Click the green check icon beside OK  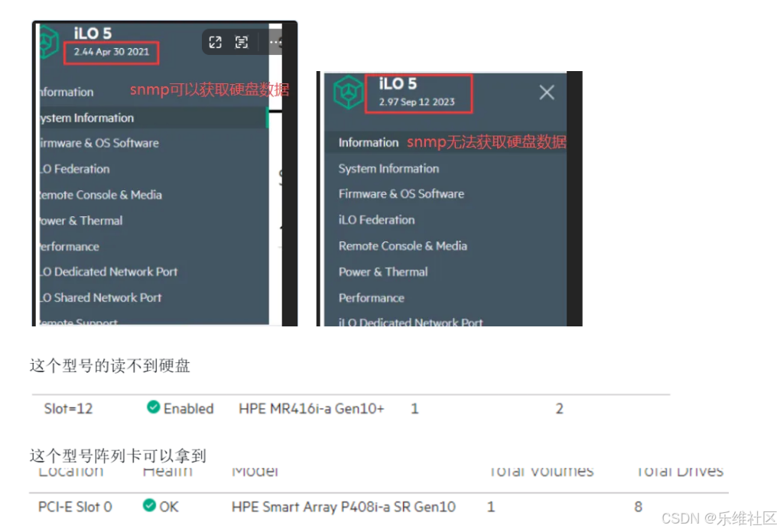pos(149,505)
